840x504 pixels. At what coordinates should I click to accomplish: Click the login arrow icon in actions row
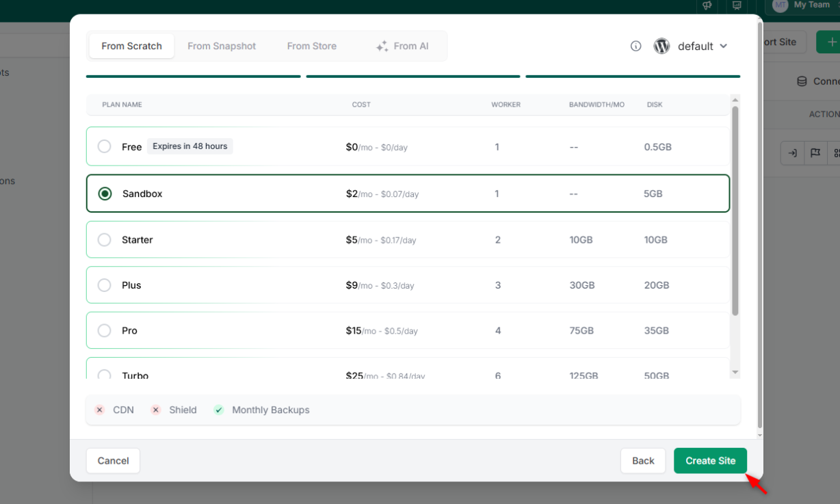coord(791,152)
